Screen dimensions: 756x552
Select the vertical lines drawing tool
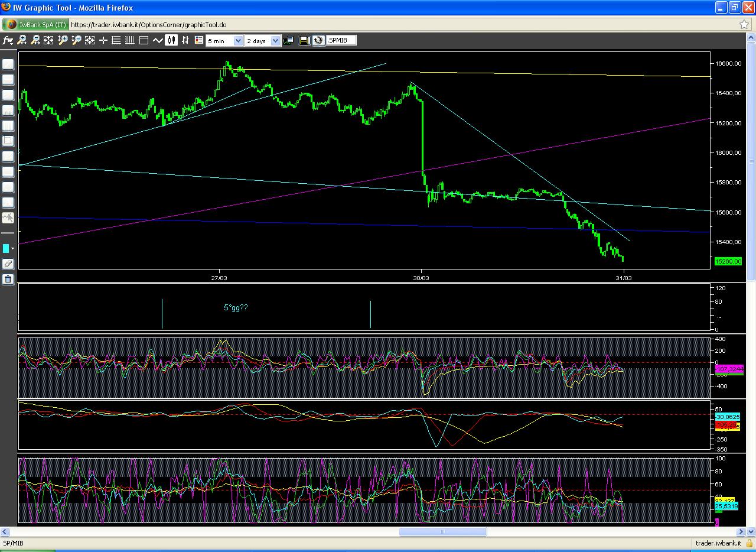tap(8, 125)
